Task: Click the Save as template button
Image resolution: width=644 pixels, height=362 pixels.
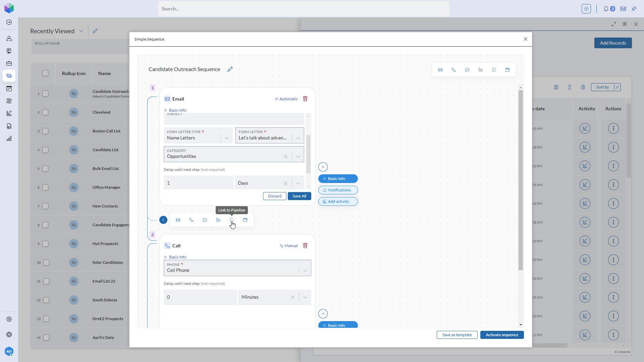Action: [457, 335]
